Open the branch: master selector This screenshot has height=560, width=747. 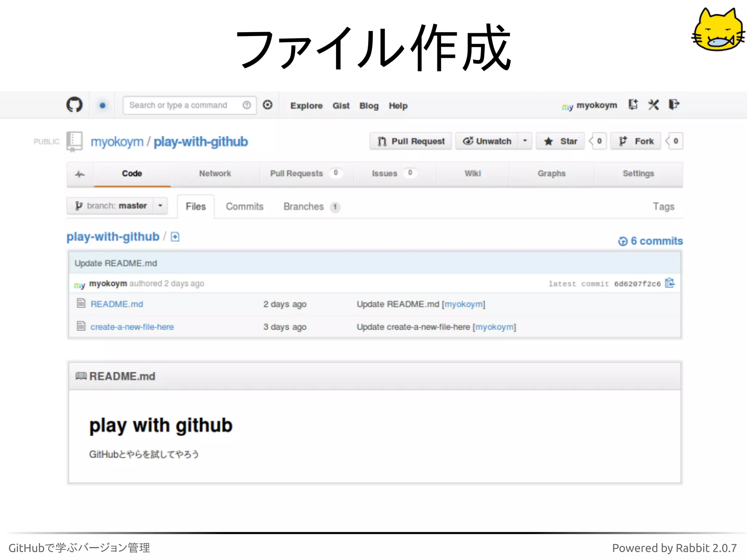click(110, 206)
